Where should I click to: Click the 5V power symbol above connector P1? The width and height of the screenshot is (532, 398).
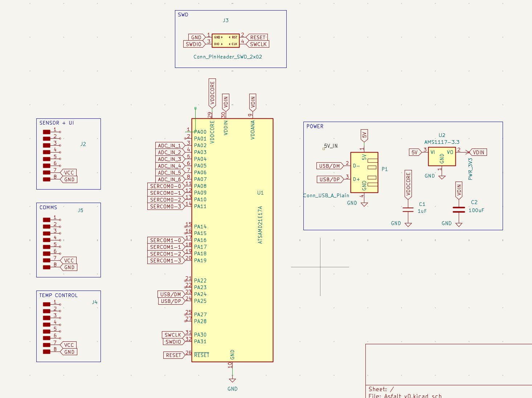(364, 135)
